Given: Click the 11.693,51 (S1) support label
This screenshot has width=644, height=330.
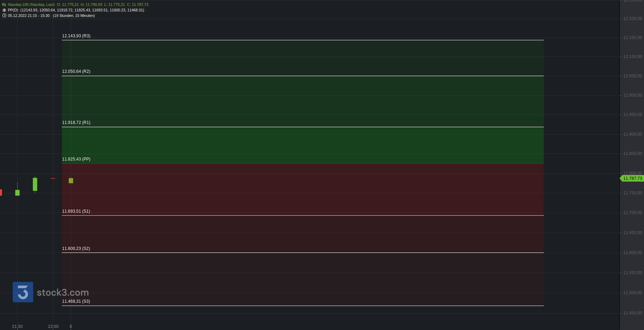Looking at the screenshot, I should (76, 211).
